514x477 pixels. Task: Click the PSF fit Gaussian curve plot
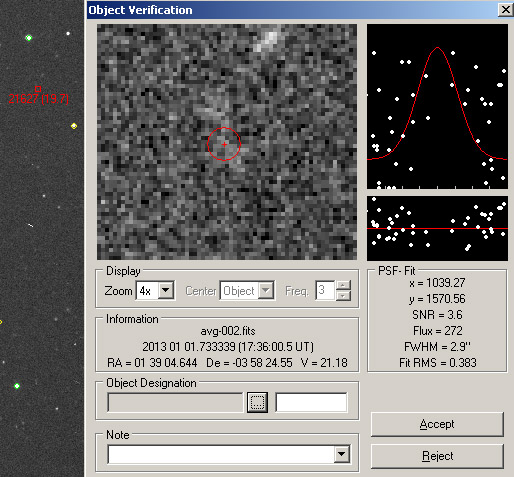(437, 106)
